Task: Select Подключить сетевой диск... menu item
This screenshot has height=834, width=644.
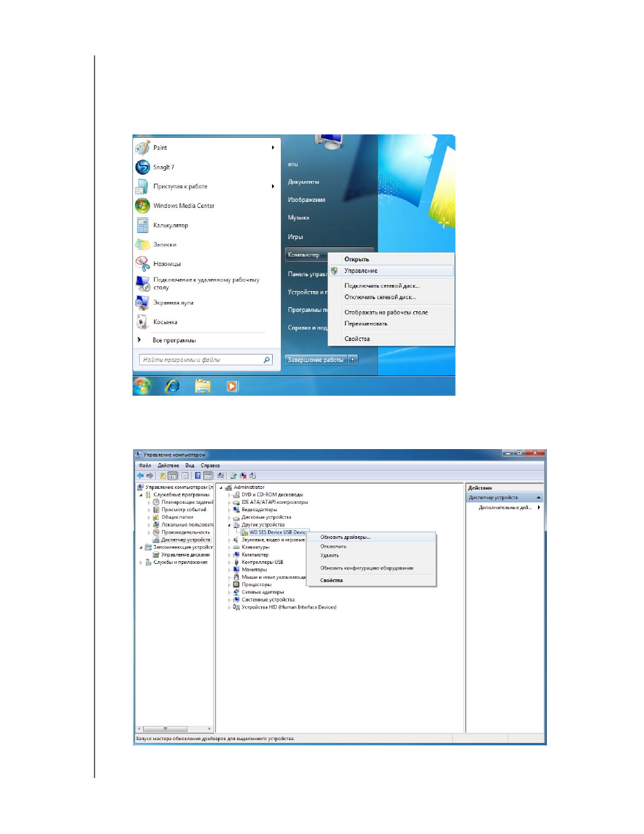Action: click(x=382, y=286)
